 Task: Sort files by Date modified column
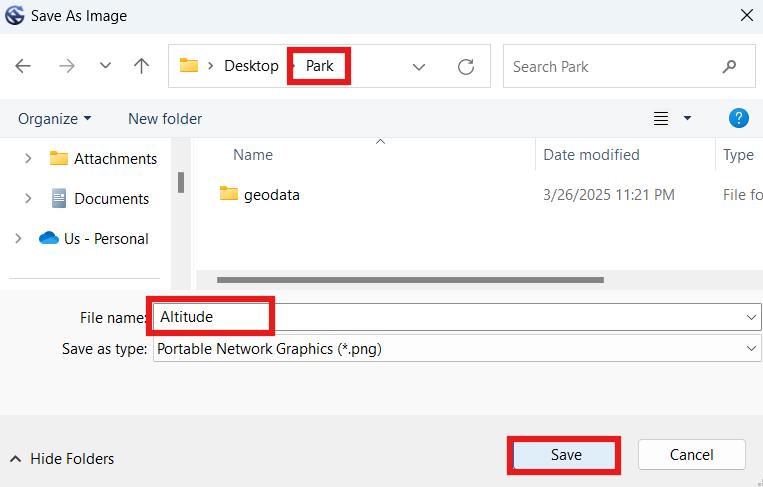[591, 155]
